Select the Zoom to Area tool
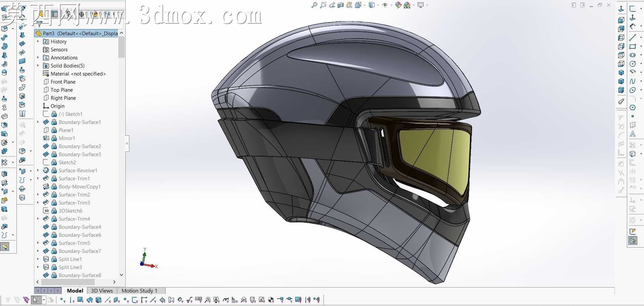644x306 pixels. pos(323,5)
